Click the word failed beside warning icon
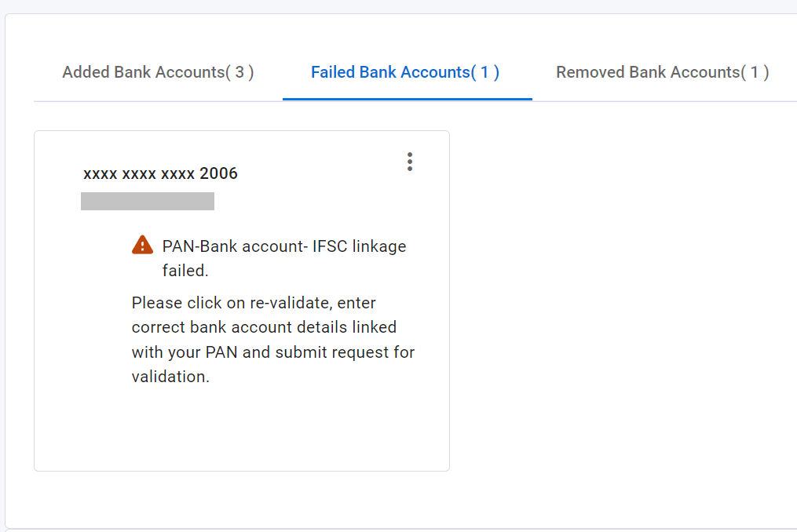Image resolution: width=797 pixels, height=532 pixels. (x=185, y=271)
